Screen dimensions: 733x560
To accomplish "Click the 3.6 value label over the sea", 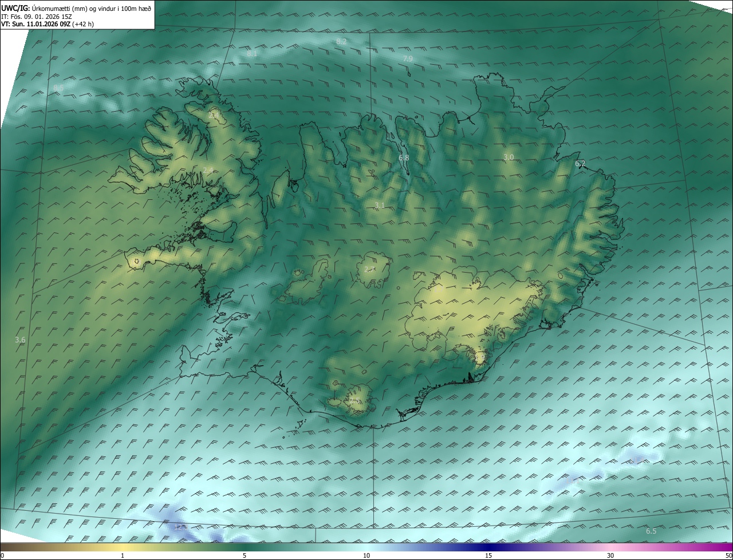I will click(20, 340).
